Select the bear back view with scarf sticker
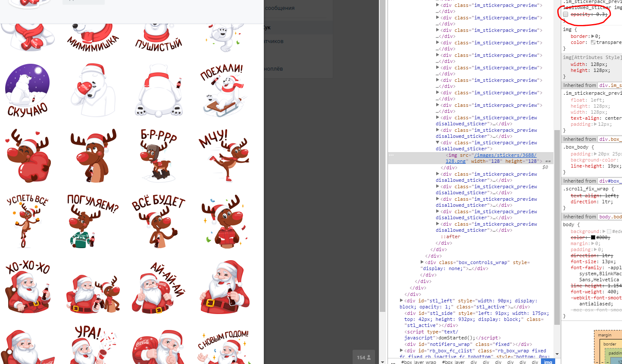Viewport: 622px width, 364px height. pyautogui.click(x=159, y=90)
